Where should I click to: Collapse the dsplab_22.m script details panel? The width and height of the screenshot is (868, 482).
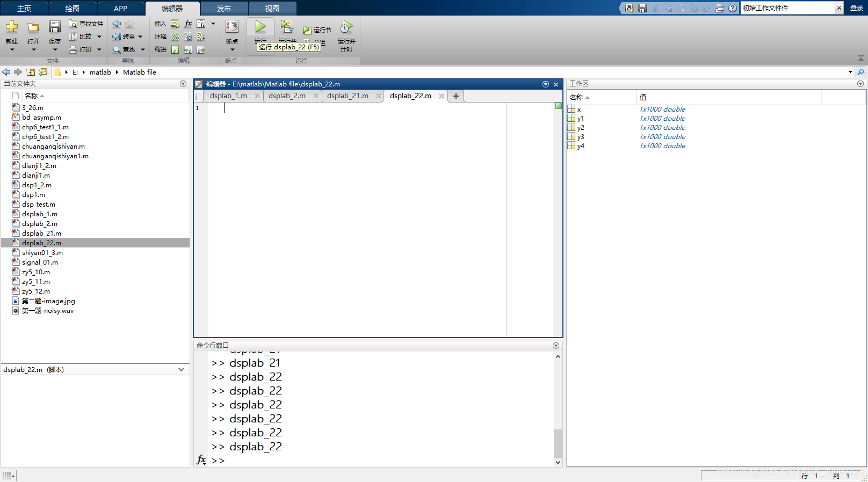click(181, 369)
